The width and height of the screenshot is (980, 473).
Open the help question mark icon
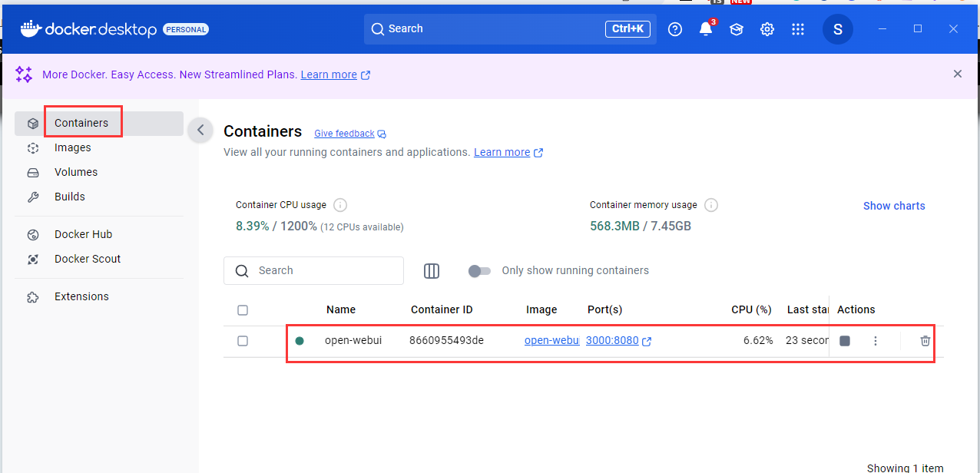675,29
